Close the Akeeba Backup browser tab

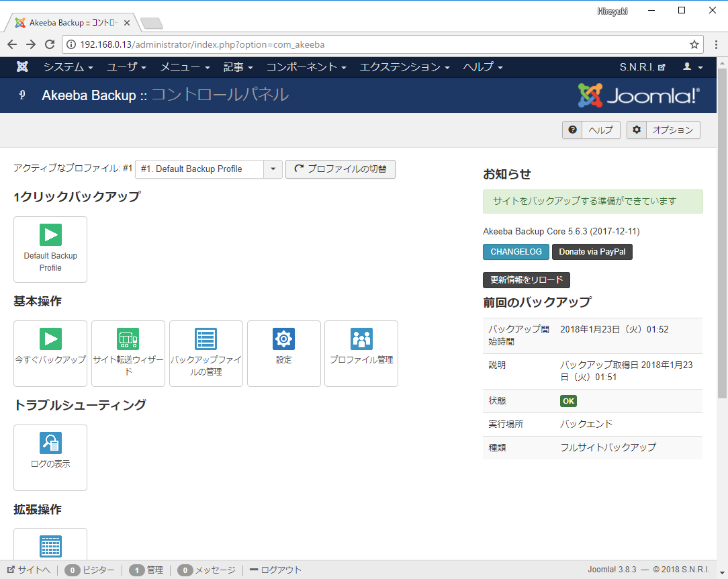[127, 23]
